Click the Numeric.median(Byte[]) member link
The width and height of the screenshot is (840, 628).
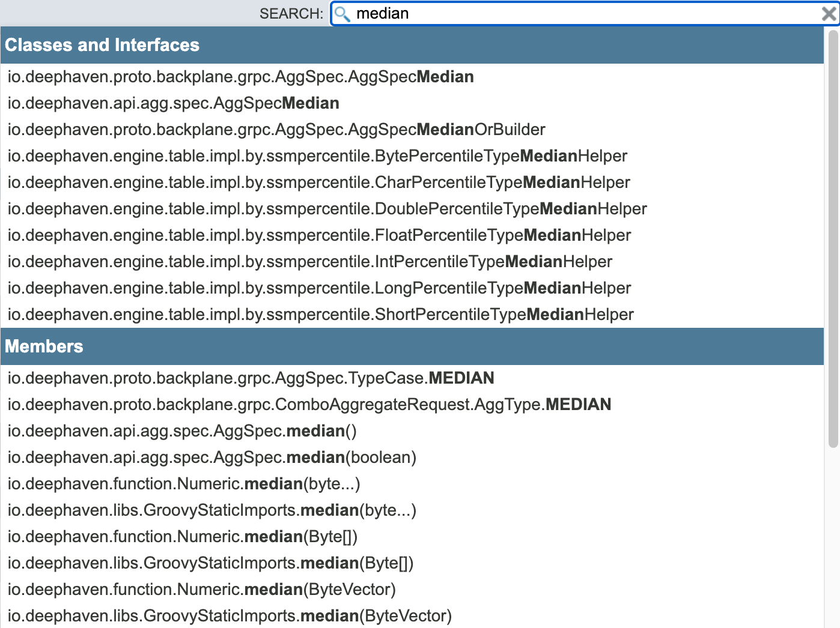coord(182,536)
